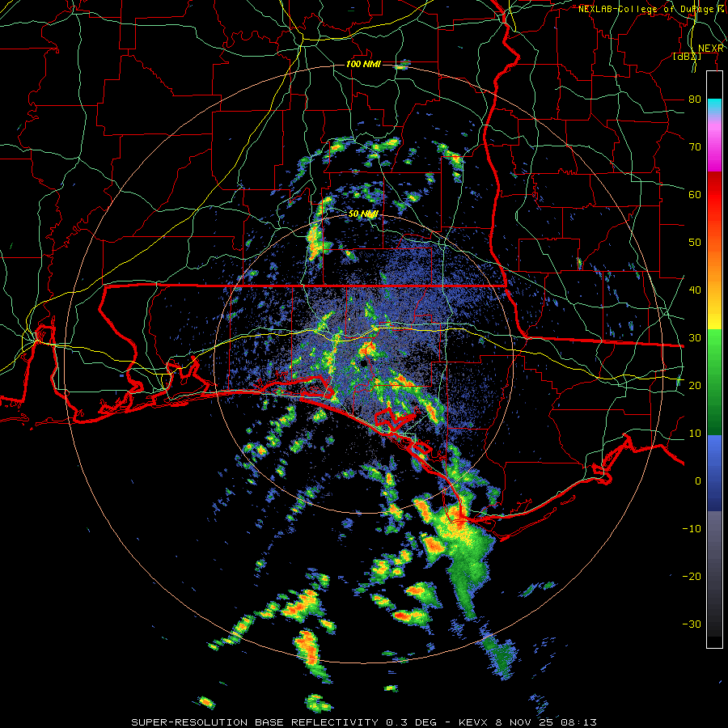Click the 60 dBZ scale value
The width and height of the screenshot is (728, 728).
pos(695,194)
